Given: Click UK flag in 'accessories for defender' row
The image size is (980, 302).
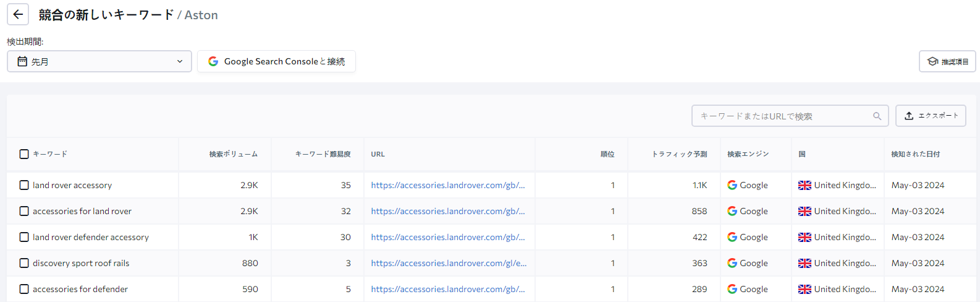Looking at the screenshot, I should [805, 289].
